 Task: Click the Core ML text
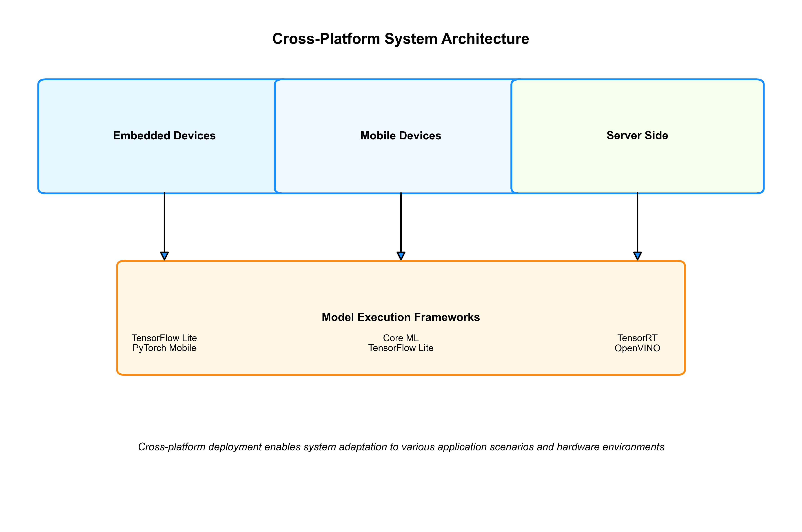pos(401,338)
